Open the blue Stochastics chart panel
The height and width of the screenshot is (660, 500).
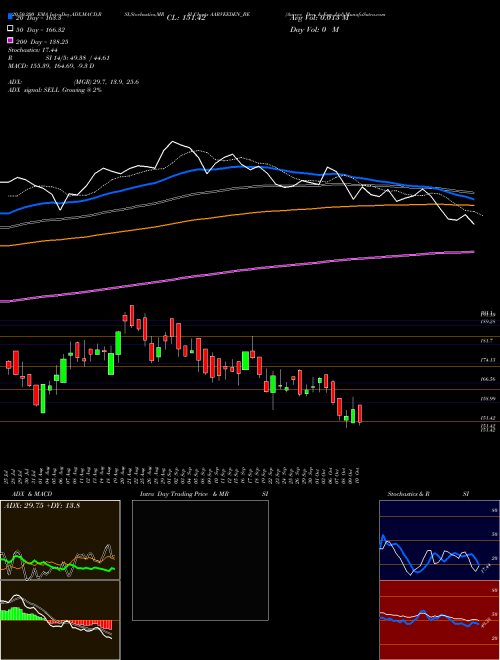pos(439,540)
